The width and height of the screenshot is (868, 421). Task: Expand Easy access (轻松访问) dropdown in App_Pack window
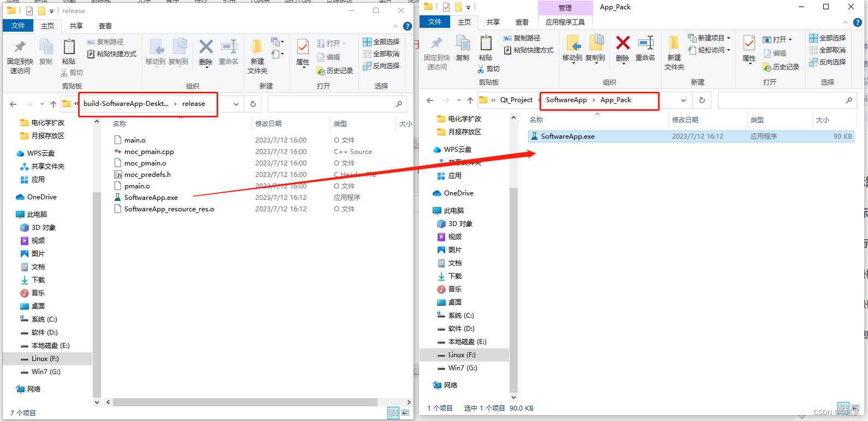pos(728,50)
